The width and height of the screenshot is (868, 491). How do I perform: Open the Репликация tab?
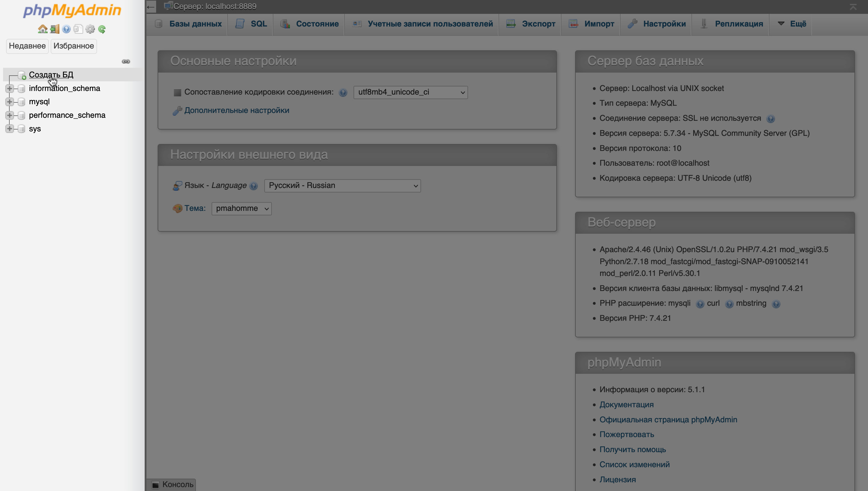tap(731, 24)
